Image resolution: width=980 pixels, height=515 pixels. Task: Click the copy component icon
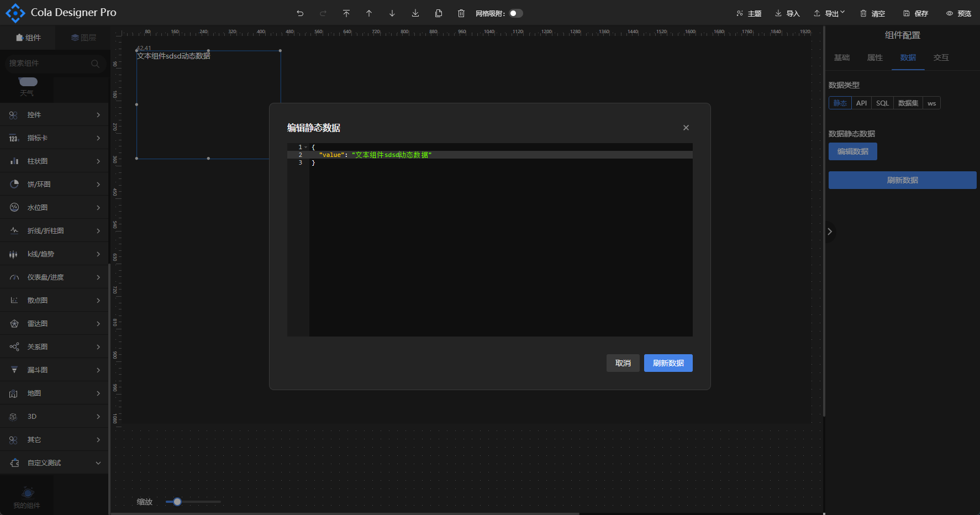click(439, 13)
